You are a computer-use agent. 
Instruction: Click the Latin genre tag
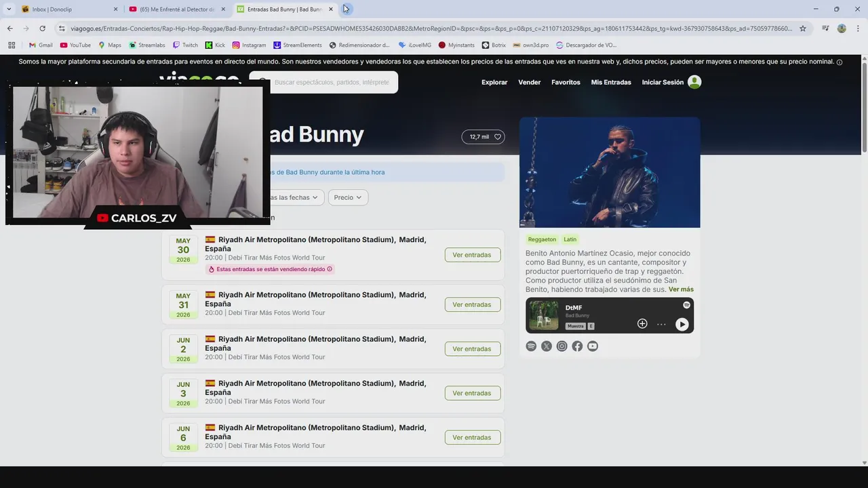(570, 239)
